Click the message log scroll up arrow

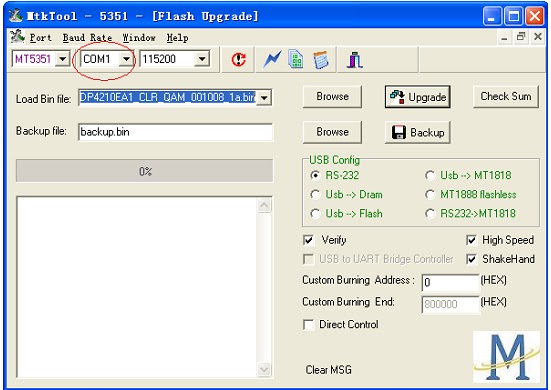point(264,205)
